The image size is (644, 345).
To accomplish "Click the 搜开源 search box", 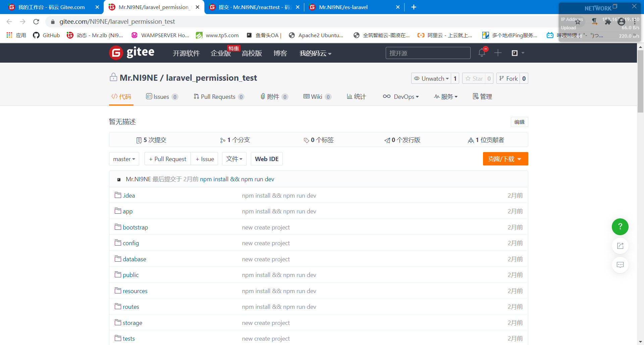I will point(428,53).
